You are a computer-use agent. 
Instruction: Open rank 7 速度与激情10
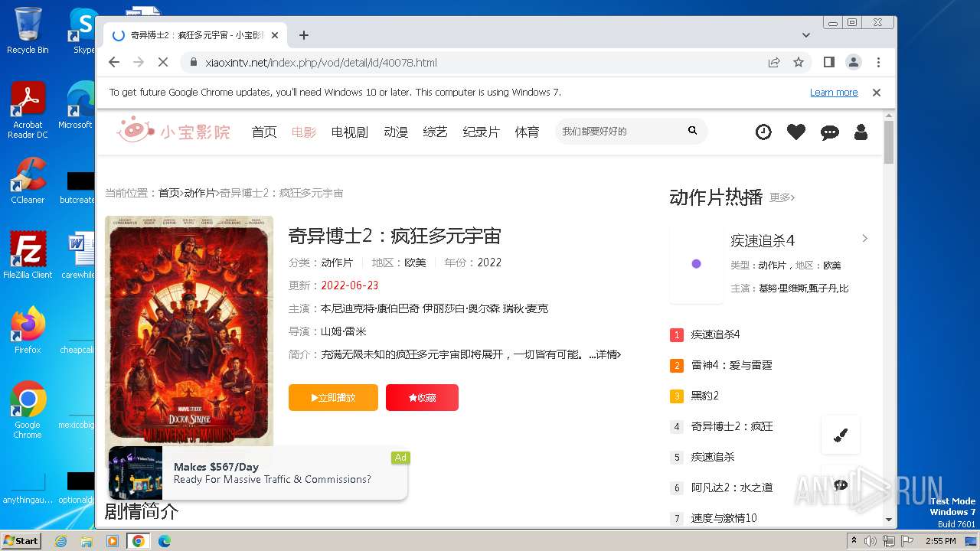[724, 518]
